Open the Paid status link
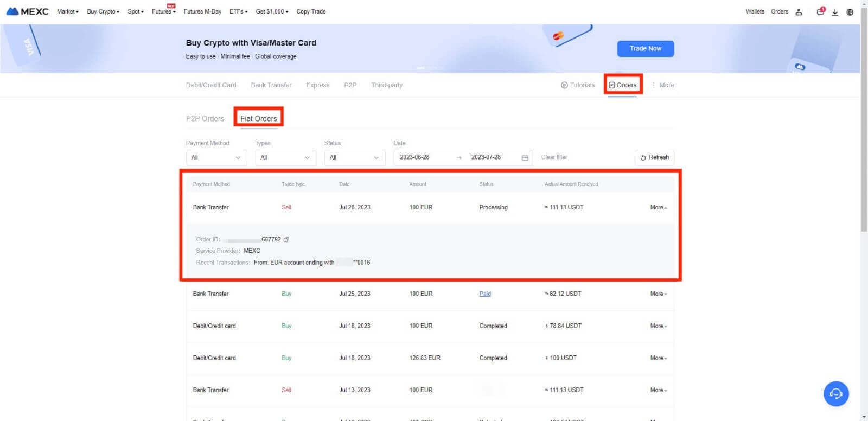 (485, 294)
